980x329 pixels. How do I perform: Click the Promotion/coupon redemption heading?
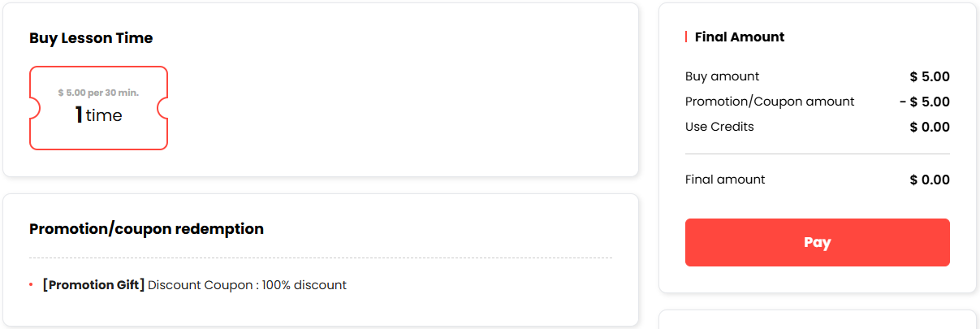(146, 229)
